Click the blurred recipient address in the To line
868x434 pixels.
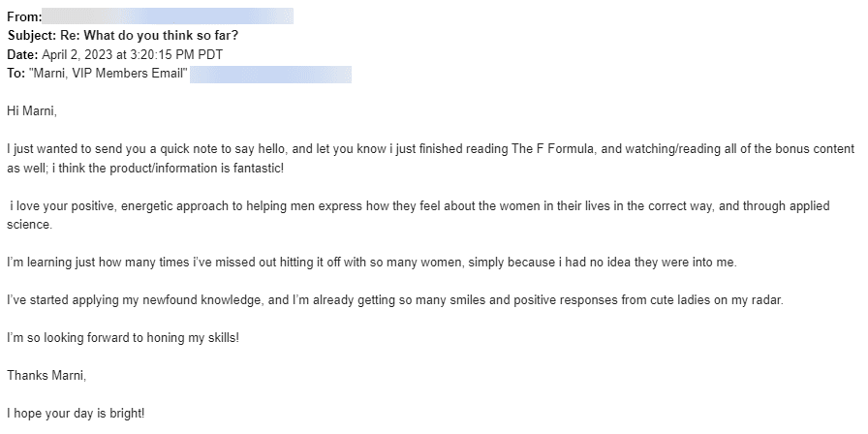[270, 75]
